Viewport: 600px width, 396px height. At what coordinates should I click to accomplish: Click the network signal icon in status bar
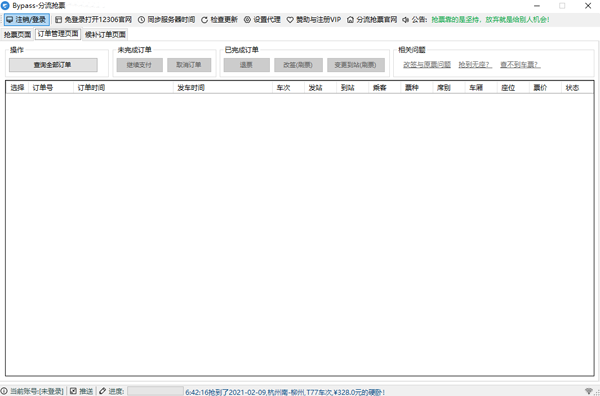pyautogui.click(x=589, y=391)
